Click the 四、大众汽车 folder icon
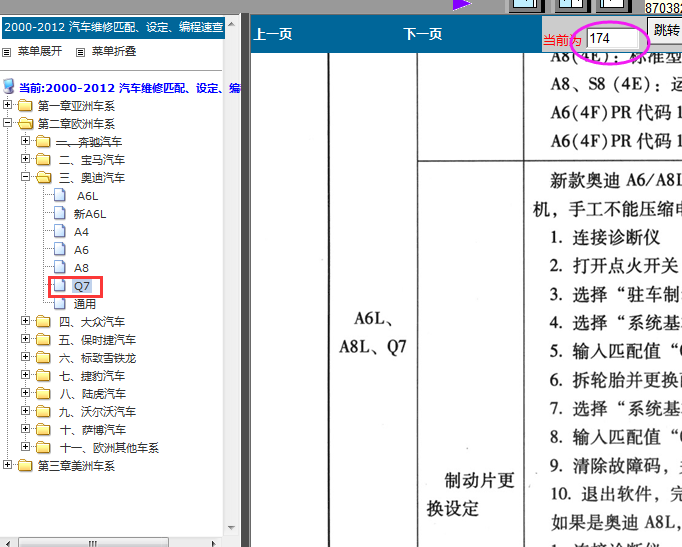 tap(43, 322)
